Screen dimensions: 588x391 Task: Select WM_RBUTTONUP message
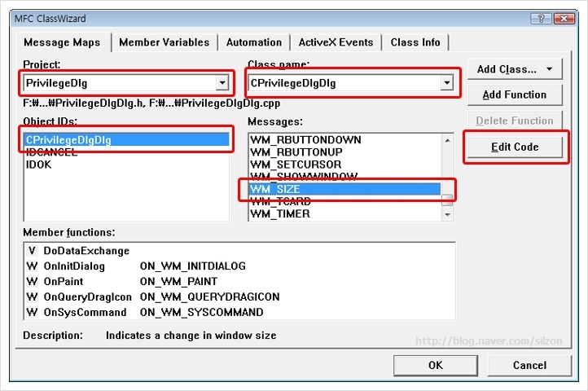[x=345, y=152]
